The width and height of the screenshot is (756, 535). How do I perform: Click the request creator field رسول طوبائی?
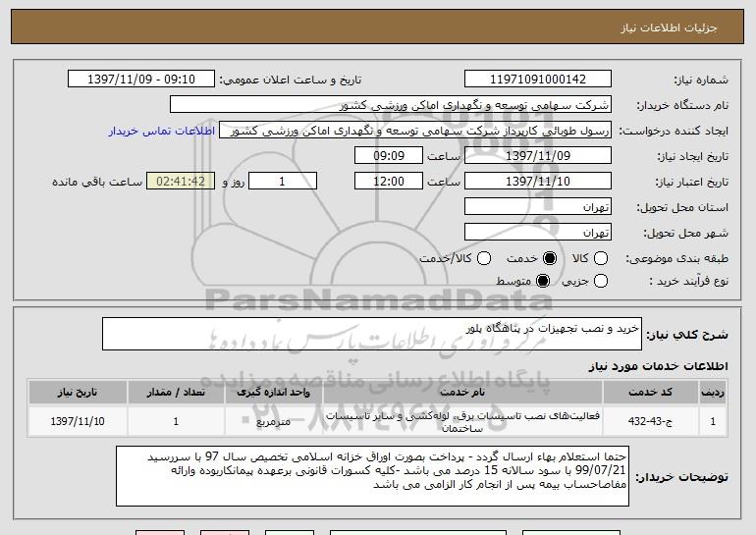[x=415, y=131]
